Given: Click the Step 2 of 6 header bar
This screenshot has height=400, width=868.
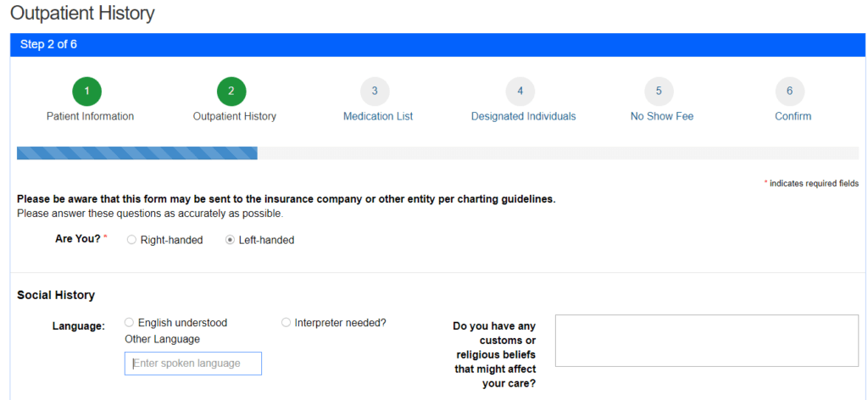Looking at the screenshot, I should (437, 45).
